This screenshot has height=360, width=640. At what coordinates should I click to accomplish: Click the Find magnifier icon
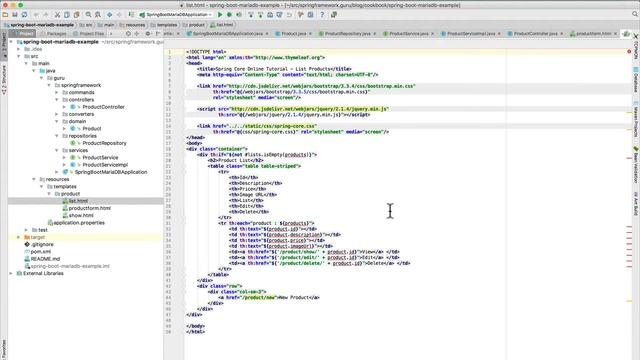[x=89, y=15]
